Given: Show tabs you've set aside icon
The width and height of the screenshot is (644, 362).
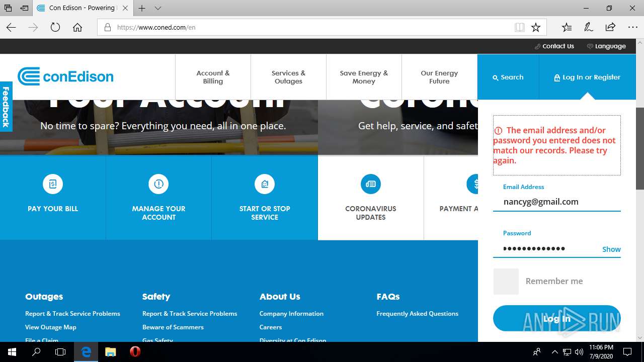Looking at the screenshot, I should (x=8, y=8).
